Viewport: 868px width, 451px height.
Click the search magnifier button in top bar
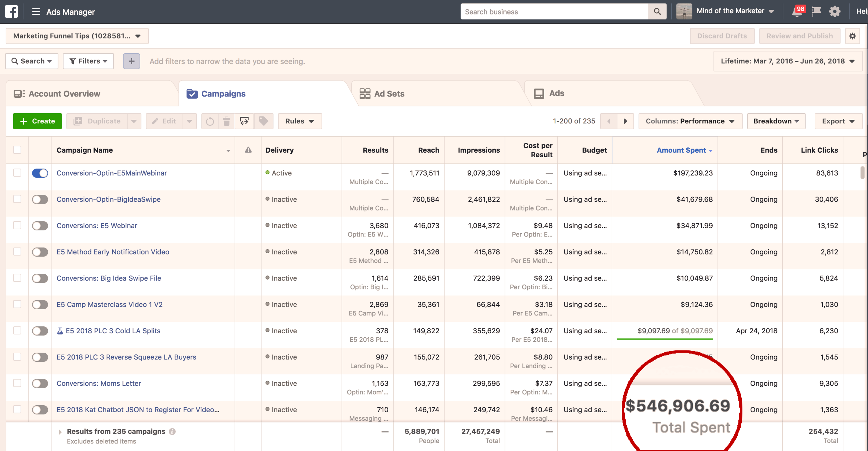pos(657,12)
